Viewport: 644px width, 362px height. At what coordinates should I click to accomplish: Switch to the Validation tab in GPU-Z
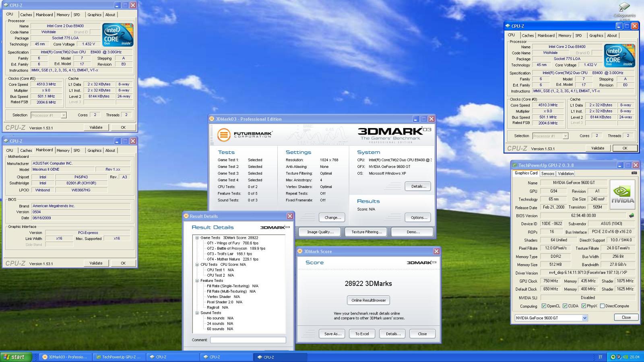(x=566, y=174)
